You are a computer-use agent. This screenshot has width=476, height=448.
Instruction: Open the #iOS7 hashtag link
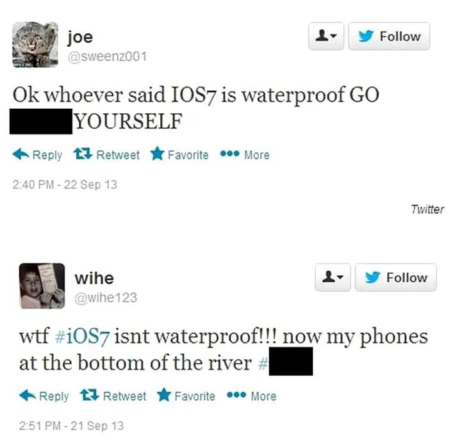point(82,337)
